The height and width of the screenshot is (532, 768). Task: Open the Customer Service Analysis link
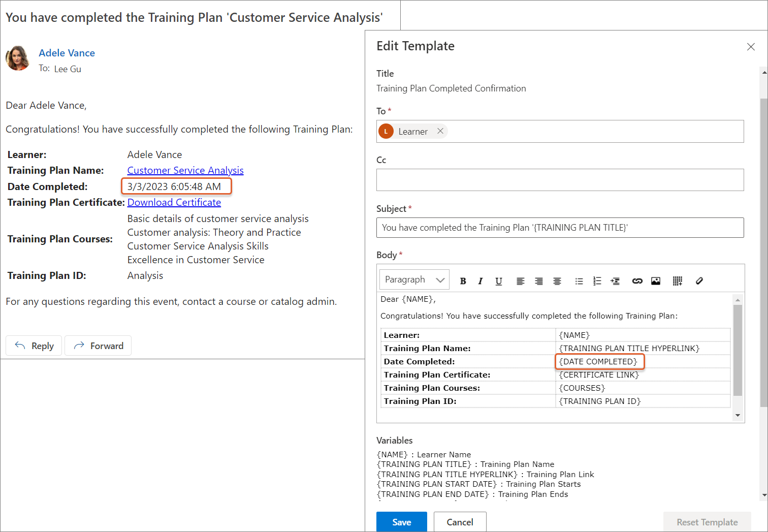(185, 171)
